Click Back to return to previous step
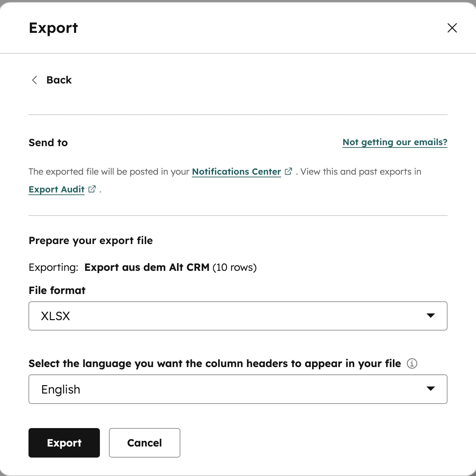The image size is (476, 476). pyautogui.click(x=59, y=80)
